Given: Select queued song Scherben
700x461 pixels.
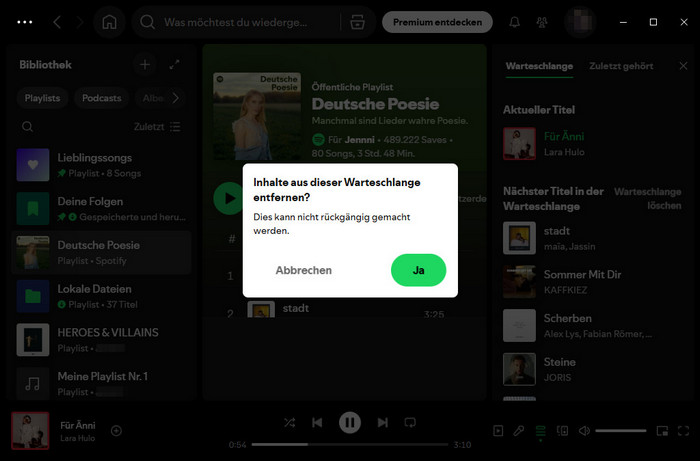Looking at the screenshot, I should coord(592,326).
